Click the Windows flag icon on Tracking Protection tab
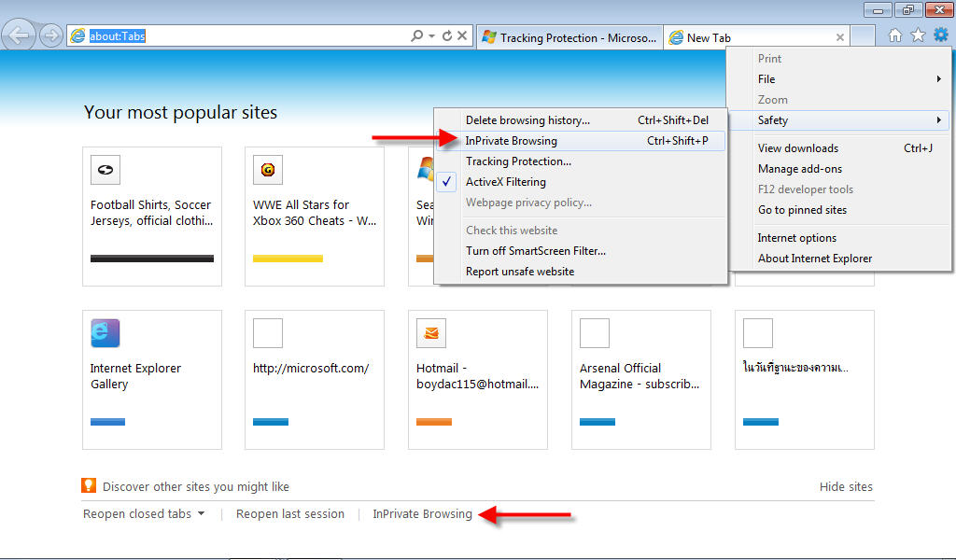This screenshot has width=956, height=560. click(489, 37)
